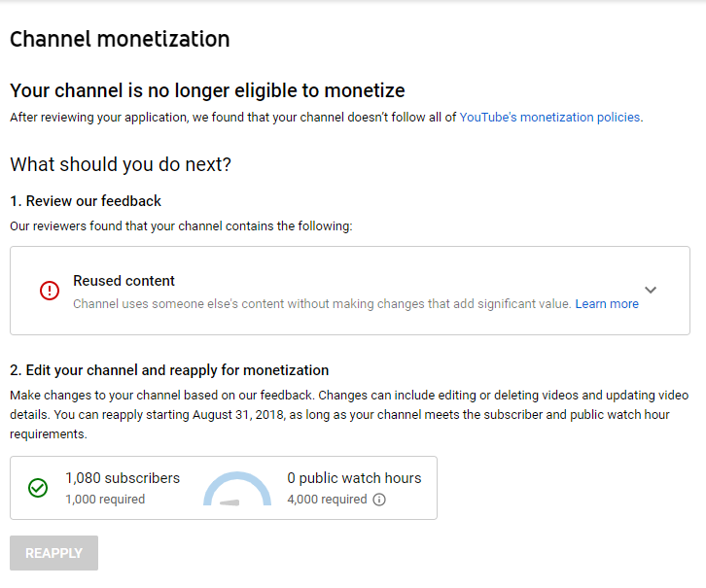Image resolution: width=706 pixels, height=588 pixels.
Task: Click the Channel monetization page title
Action: click(x=120, y=39)
